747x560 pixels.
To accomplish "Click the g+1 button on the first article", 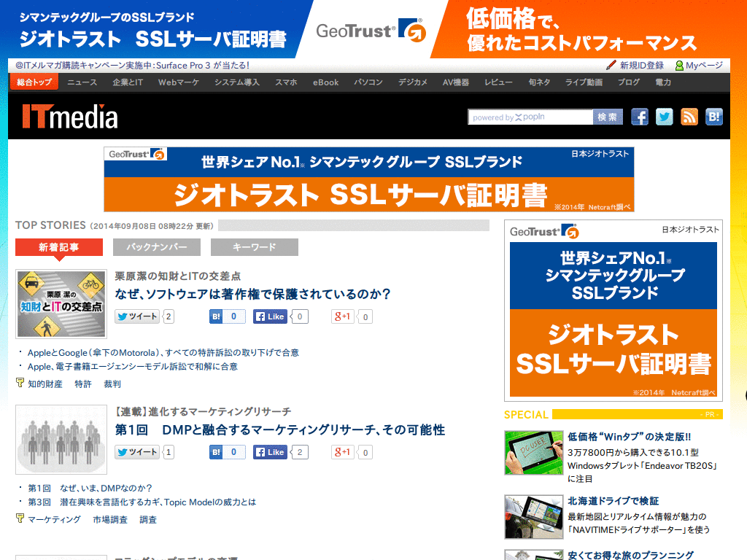I will click(341, 316).
